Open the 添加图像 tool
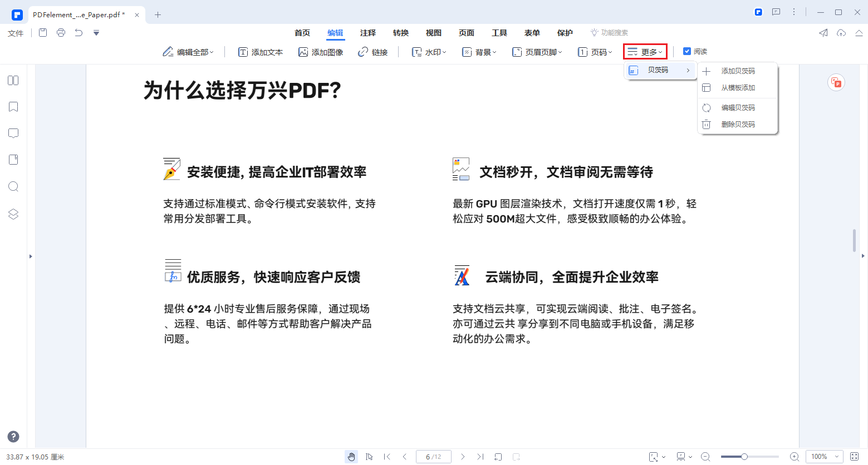The height and width of the screenshot is (465, 868). pos(321,51)
